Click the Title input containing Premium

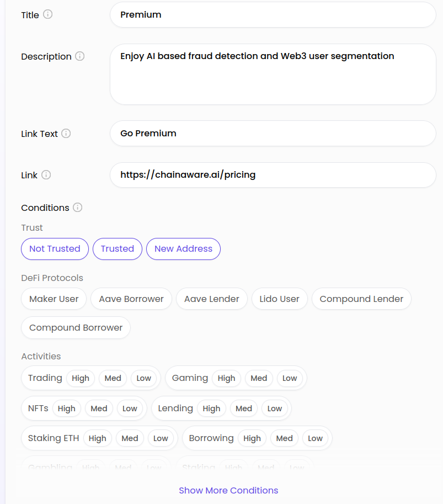point(273,15)
